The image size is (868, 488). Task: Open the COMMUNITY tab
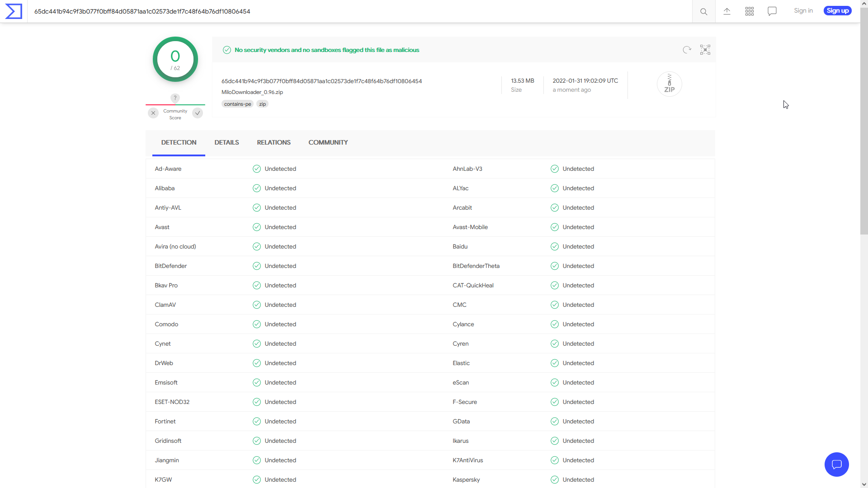click(x=328, y=142)
